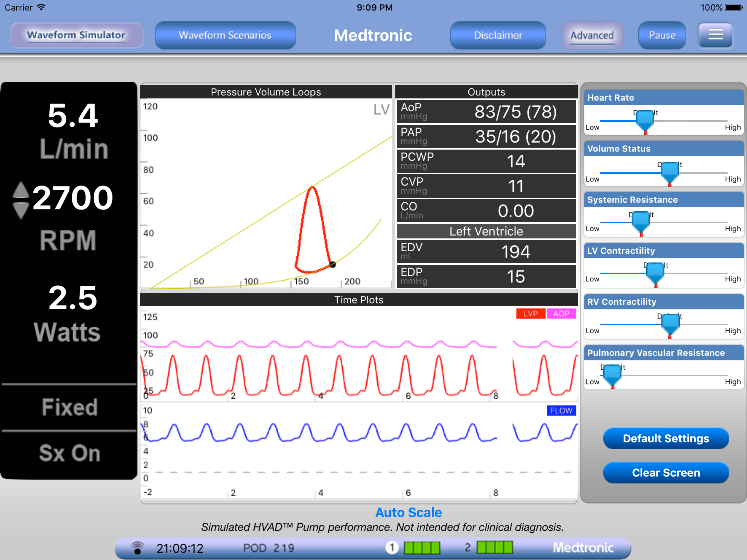Click the wireless signal icon in status bar
747x560 pixels.
137,547
